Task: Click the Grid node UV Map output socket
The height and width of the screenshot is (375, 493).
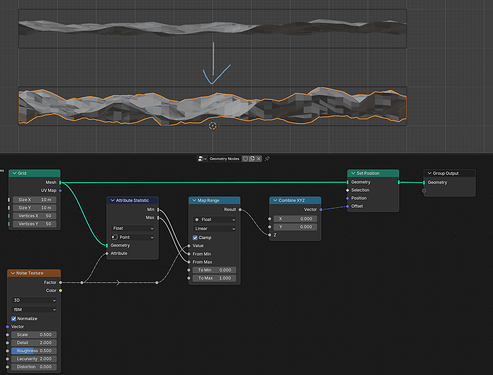Action: coord(60,190)
